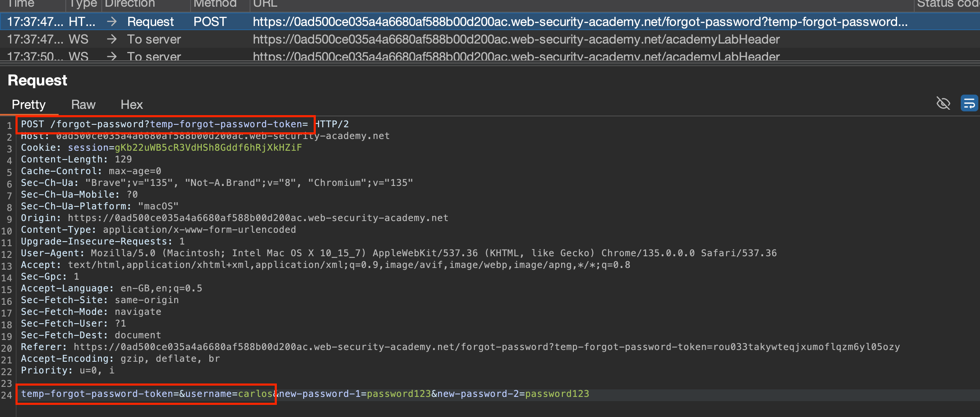Sort by the Time column header
Viewport: 980px width, 417px height.
[x=21, y=4]
